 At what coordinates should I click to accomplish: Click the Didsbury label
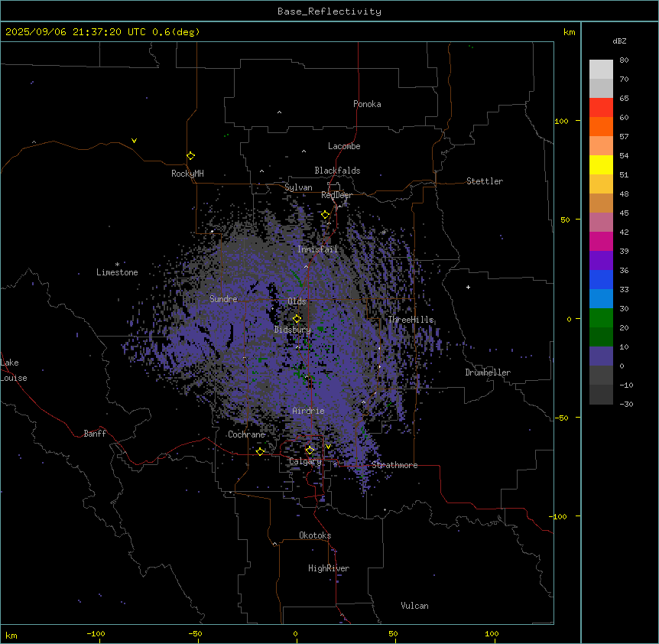point(293,330)
